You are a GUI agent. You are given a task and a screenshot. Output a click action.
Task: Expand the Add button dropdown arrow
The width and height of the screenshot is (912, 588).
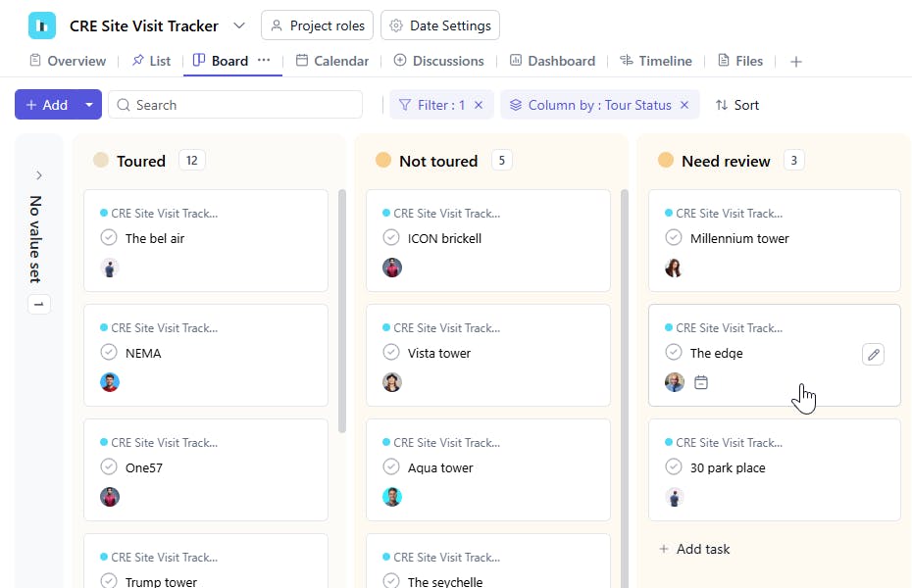pyautogui.click(x=89, y=105)
